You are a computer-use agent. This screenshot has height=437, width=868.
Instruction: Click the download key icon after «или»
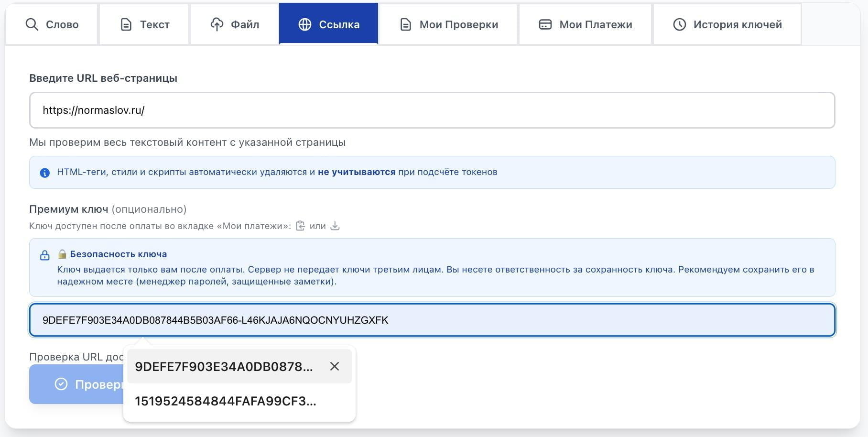click(x=335, y=226)
